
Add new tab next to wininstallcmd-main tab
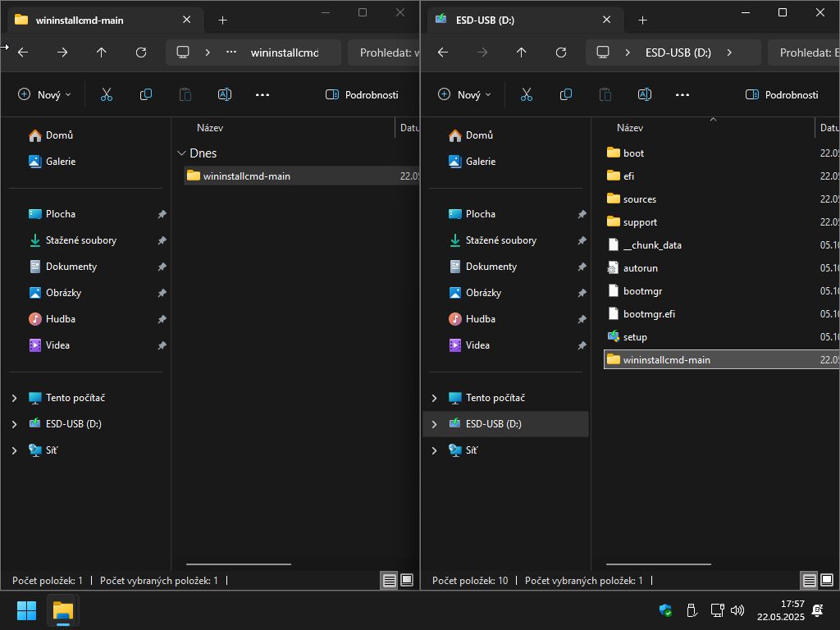[x=222, y=20]
